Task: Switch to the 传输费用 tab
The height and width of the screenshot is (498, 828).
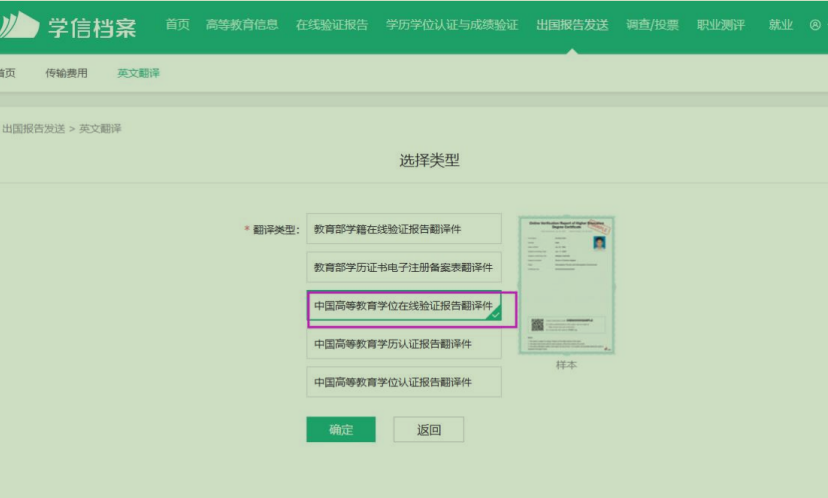Action: tap(66, 73)
